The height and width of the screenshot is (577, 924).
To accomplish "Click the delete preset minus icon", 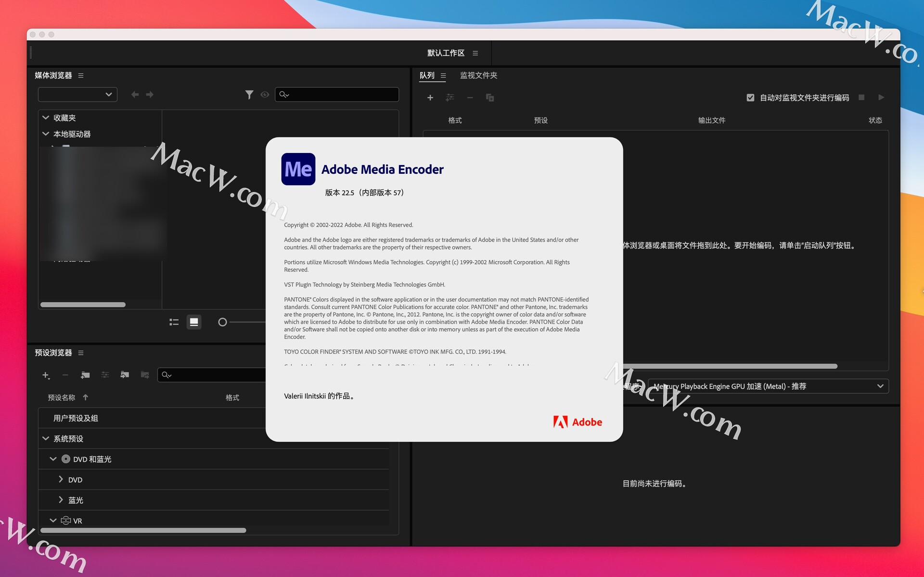I will click(x=65, y=375).
